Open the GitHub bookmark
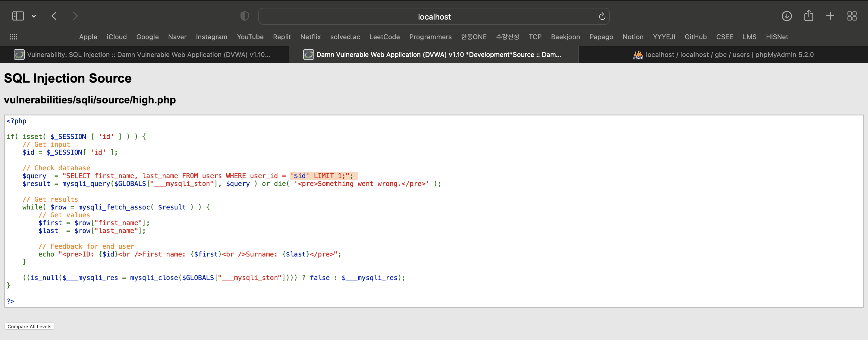The height and width of the screenshot is (340, 868). (695, 37)
